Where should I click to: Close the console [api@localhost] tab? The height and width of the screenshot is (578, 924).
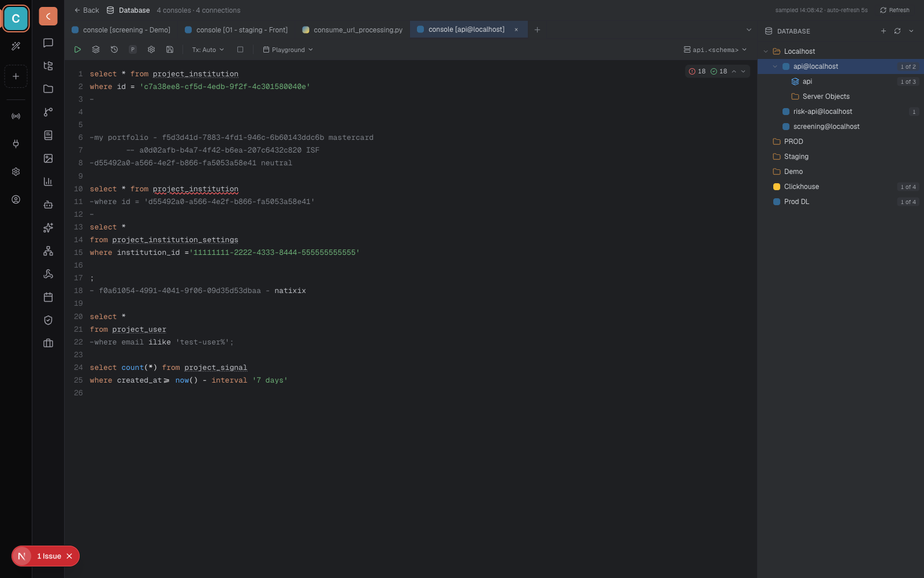pos(516,29)
